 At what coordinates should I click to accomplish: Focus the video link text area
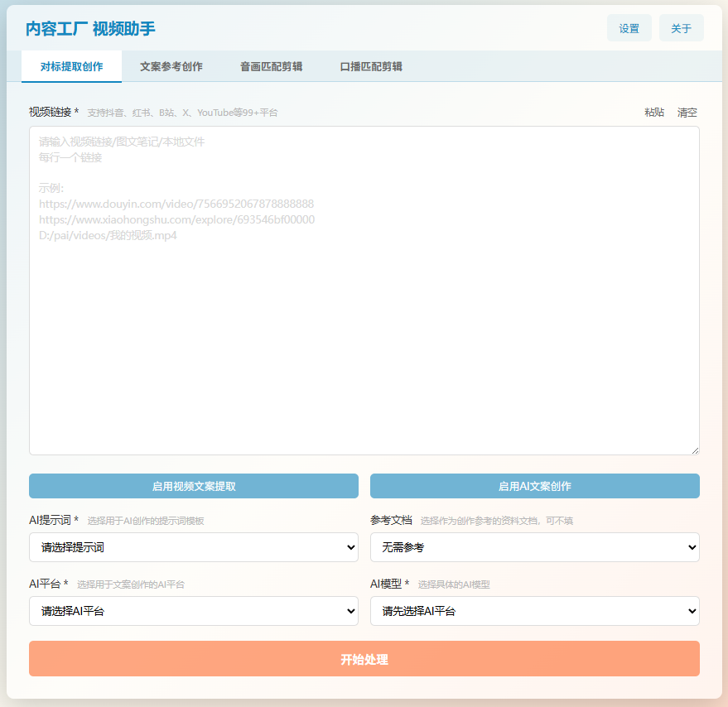364,291
